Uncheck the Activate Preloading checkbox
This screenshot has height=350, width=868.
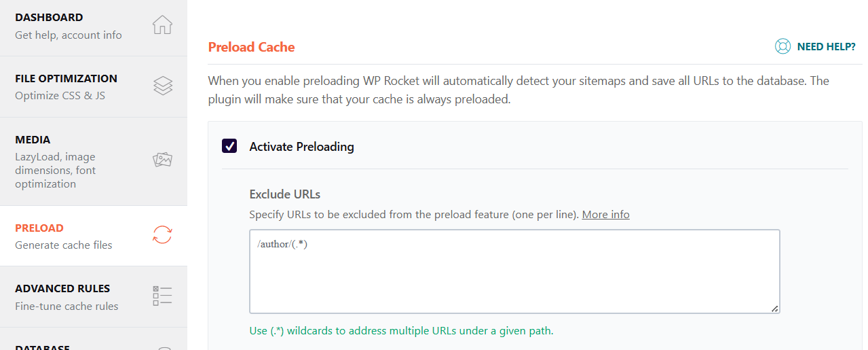tap(229, 146)
